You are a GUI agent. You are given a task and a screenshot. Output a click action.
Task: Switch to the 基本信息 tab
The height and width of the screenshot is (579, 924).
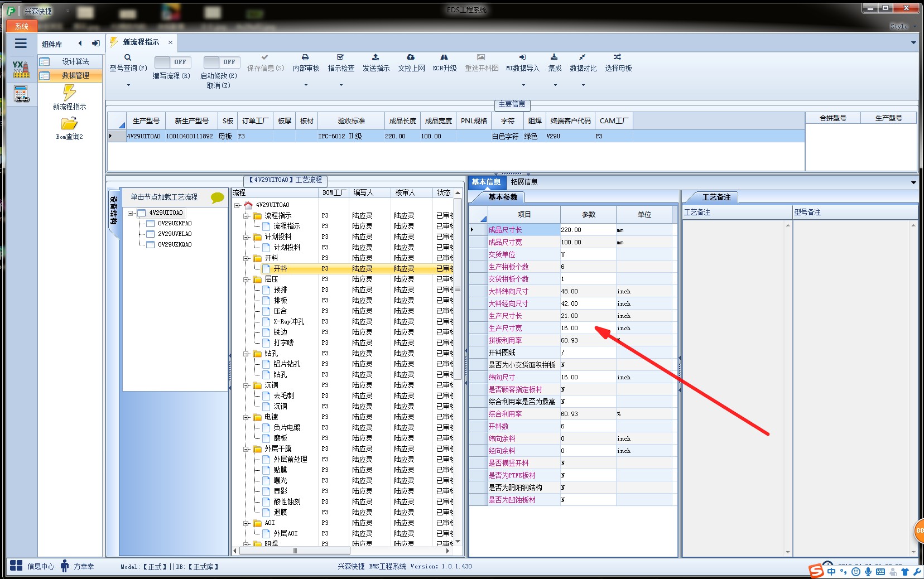point(486,182)
